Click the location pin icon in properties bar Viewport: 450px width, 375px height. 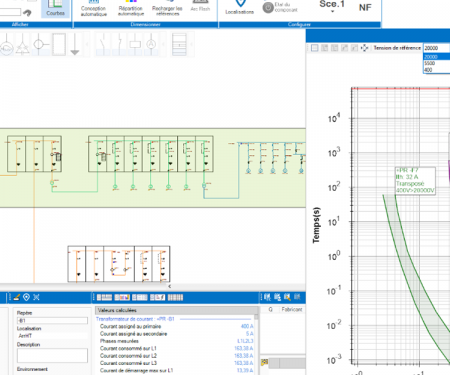pos(26,297)
